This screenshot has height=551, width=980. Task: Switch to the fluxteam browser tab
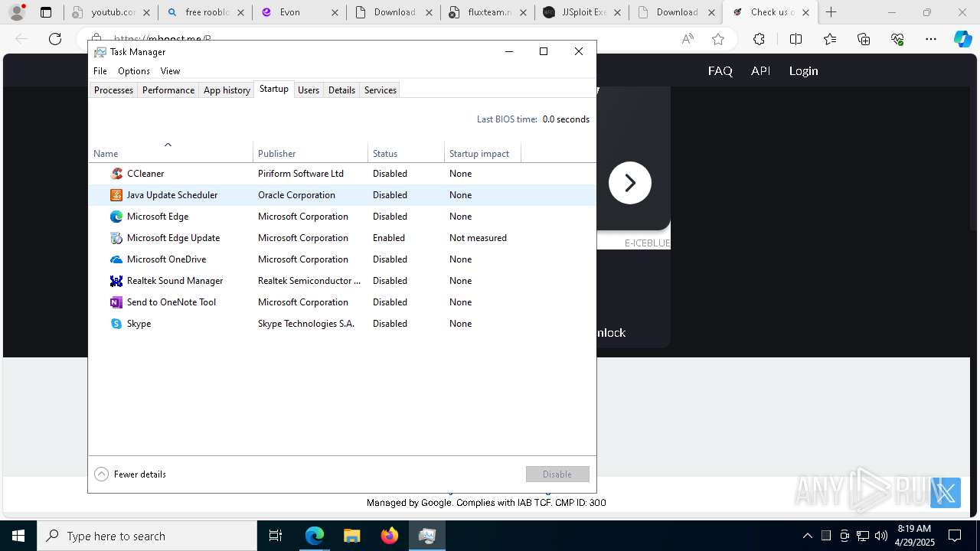tap(488, 12)
